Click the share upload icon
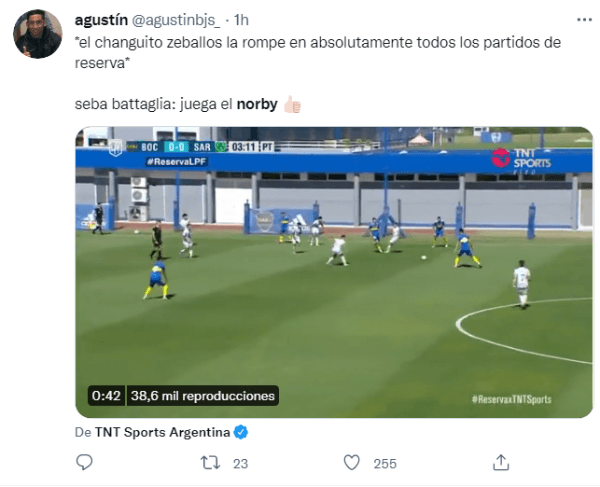 501,462
